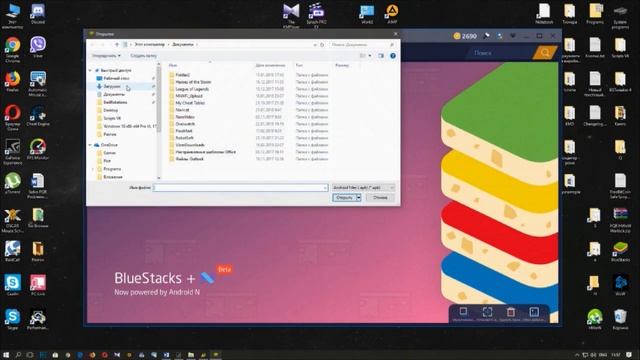Open Google Chrome desktop shortcut
640x360 pixels.
point(13,49)
